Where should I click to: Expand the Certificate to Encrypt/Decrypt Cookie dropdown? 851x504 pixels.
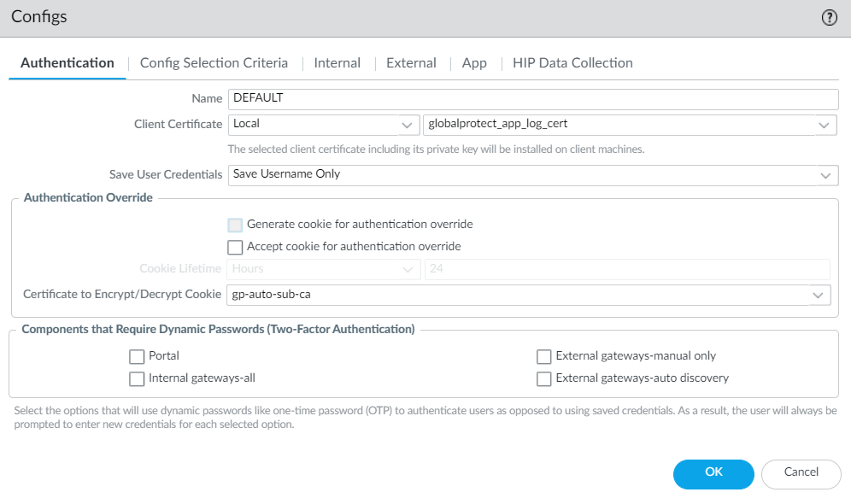(x=529, y=295)
